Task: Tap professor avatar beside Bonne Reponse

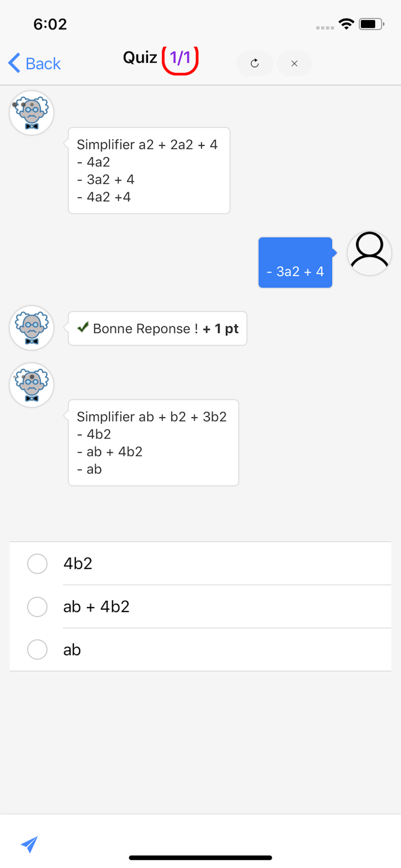Action: (x=32, y=328)
